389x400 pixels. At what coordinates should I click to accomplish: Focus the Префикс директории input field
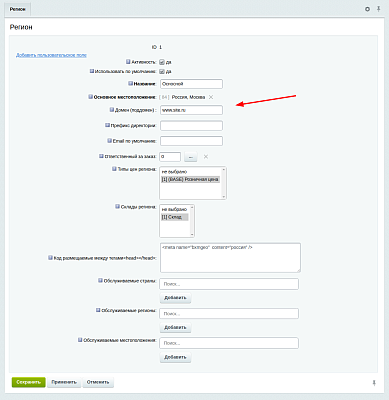click(x=191, y=126)
